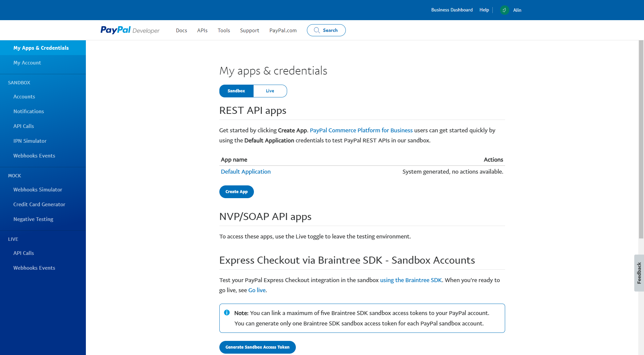Screen dimensions: 644x355
Task: Open the APIs menu
Action: click(x=202, y=30)
